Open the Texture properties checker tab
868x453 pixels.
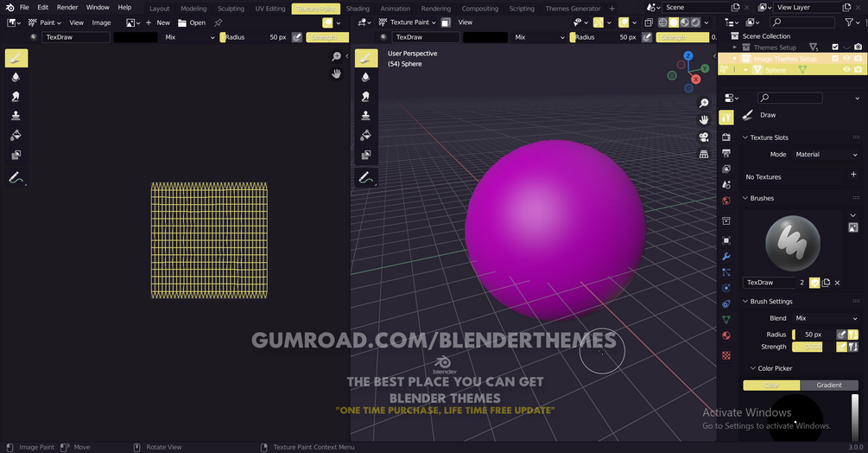[x=726, y=355]
